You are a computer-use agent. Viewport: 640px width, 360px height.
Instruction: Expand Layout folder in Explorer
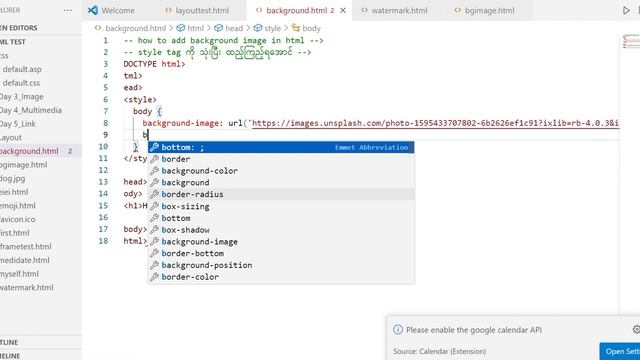41,138
